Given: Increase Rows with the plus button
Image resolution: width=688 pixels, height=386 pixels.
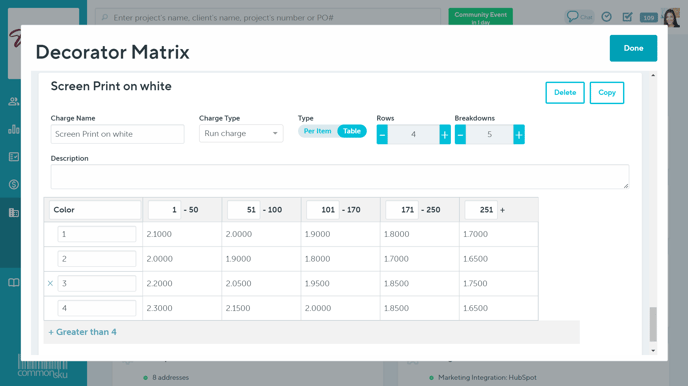Looking at the screenshot, I should click(x=444, y=135).
